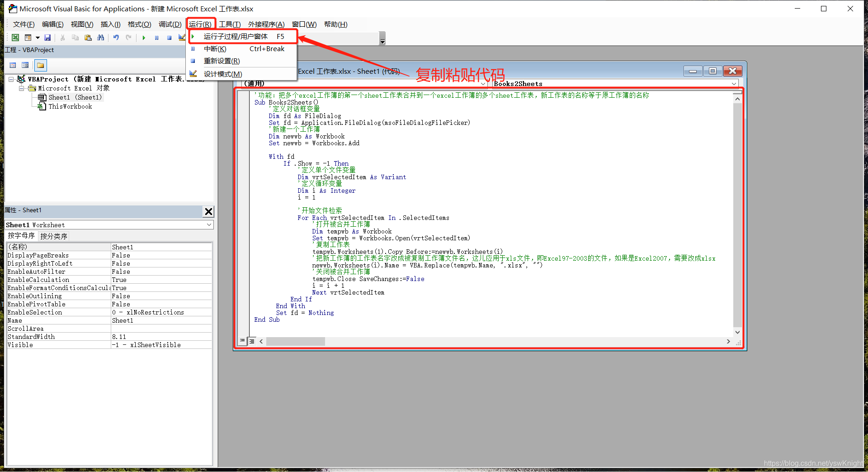Screen dimensions: 868x472
Task: Click the Insert UserForm toolbar icon
Action: tap(28, 38)
